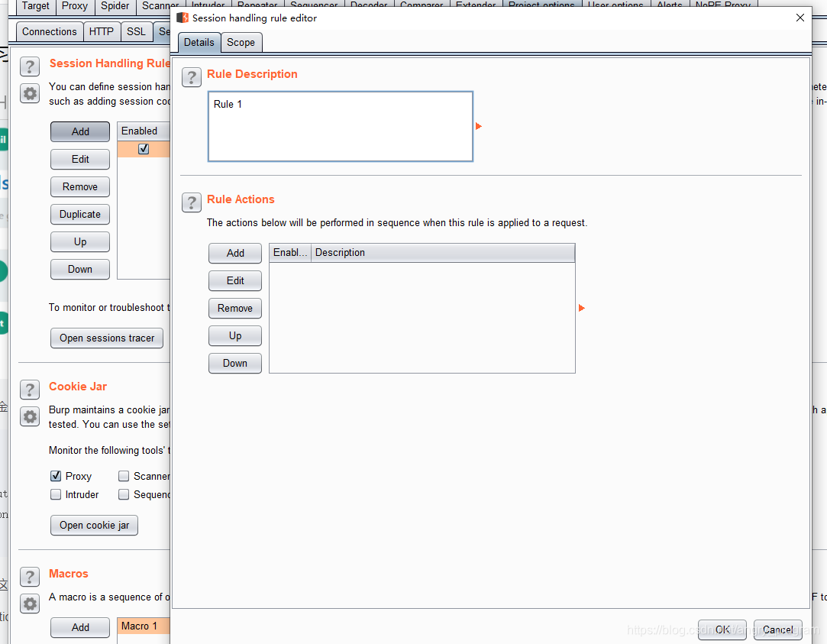Screen dimensions: 827x644
Task: Select the Details tab
Action: [199, 42]
